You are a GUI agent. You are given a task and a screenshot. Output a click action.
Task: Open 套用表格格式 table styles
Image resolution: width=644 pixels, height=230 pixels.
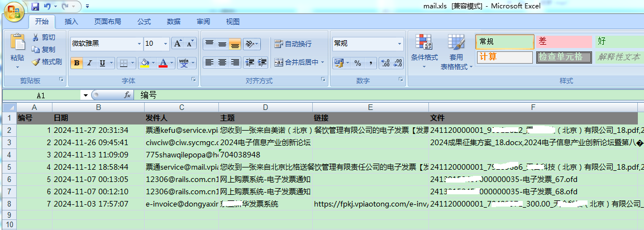(456, 52)
